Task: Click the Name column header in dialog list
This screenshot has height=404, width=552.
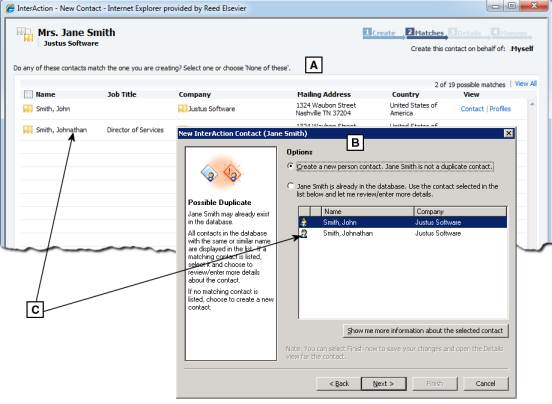Action: point(368,212)
